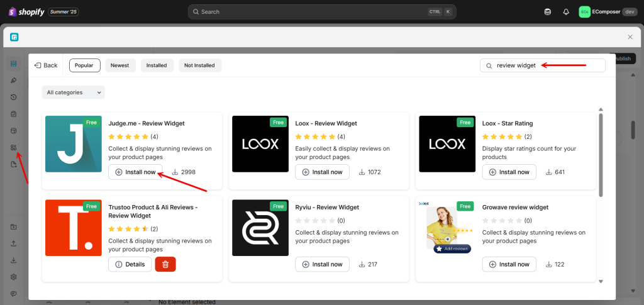Click the Free badge on Growave card
Viewport: 644px width, 305px height.
465,206
